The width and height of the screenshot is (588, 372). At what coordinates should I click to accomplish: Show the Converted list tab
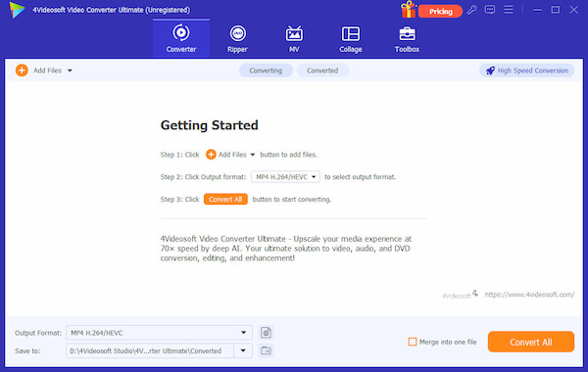(322, 70)
